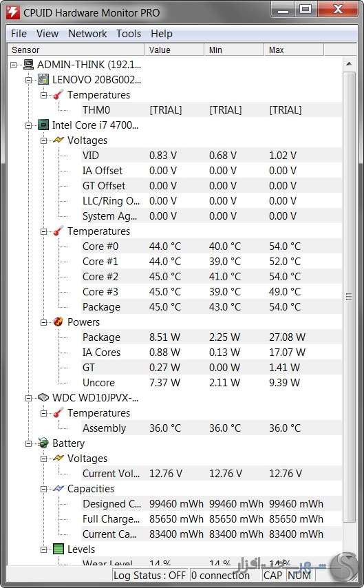Click the thermometer icon under LENOVO
The height and width of the screenshot is (588, 364).
click(58, 95)
